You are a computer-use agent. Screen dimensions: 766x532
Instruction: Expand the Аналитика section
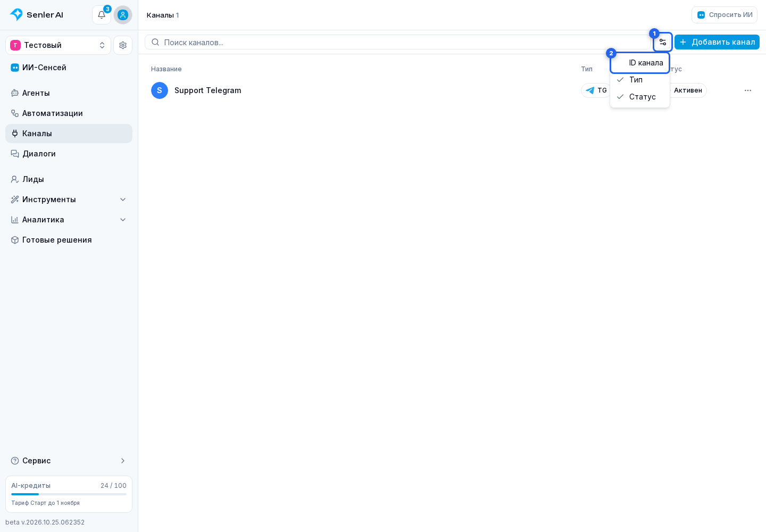point(69,220)
